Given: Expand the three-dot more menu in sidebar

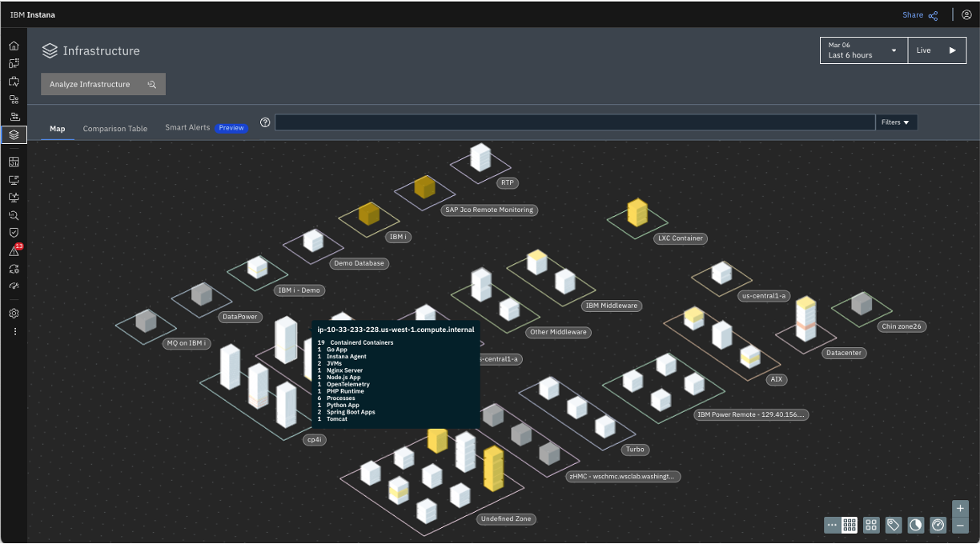Looking at the screenshot, I should point(14,331).
